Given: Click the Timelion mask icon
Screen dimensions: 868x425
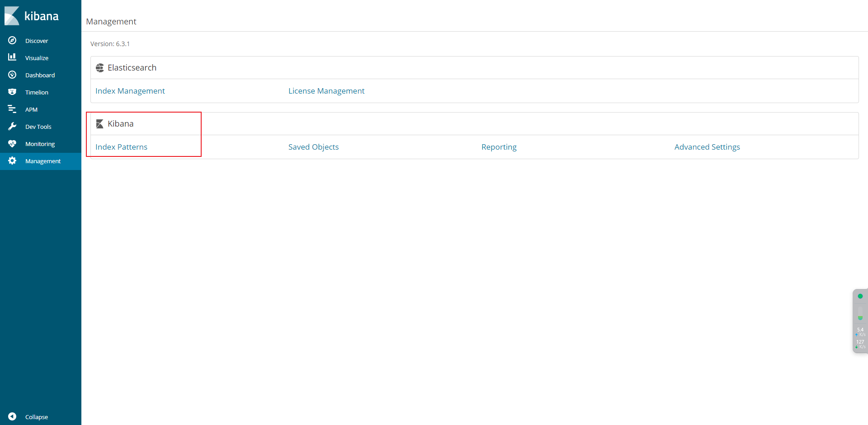Looking at the screenshot, I should 12,92.
